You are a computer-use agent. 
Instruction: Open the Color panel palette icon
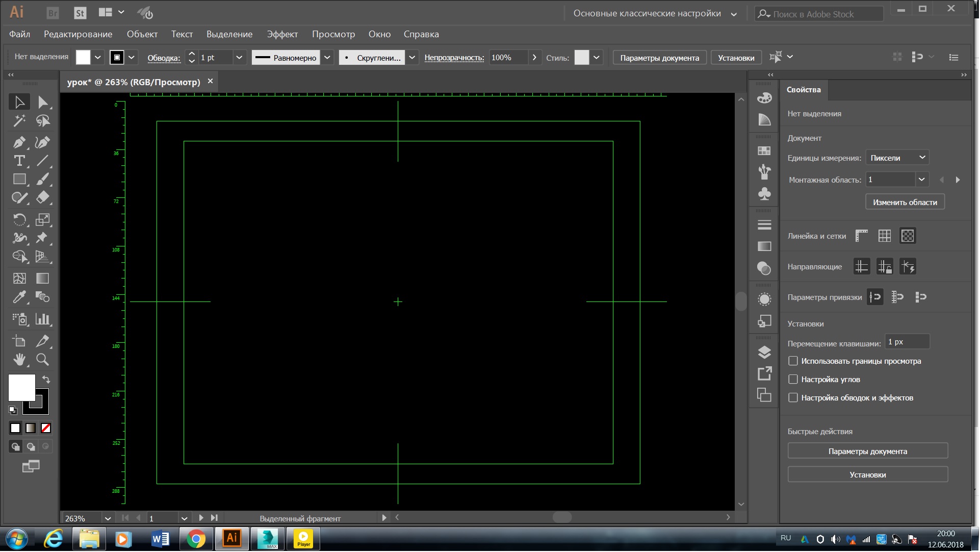764,98
